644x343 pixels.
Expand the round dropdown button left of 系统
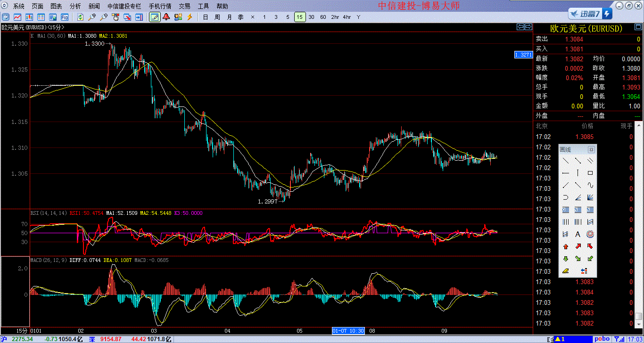[x=5, y=6]
